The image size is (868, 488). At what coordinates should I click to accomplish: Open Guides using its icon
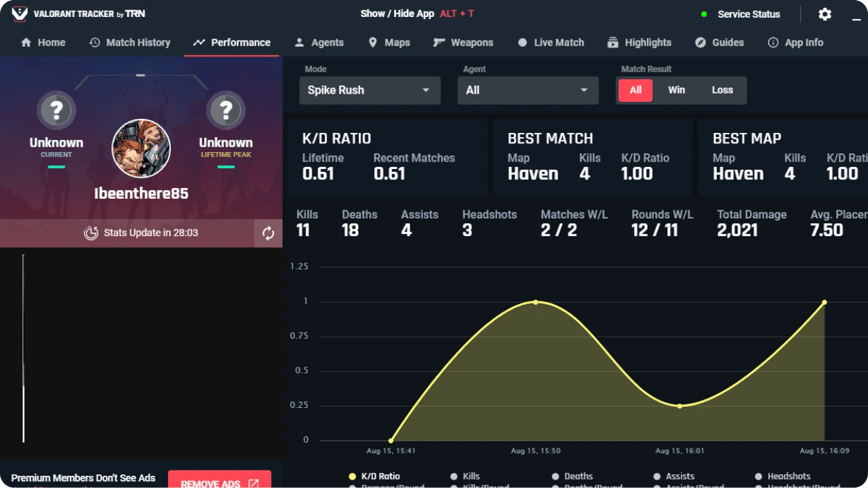pyautogui.click(x=700, y=42)
